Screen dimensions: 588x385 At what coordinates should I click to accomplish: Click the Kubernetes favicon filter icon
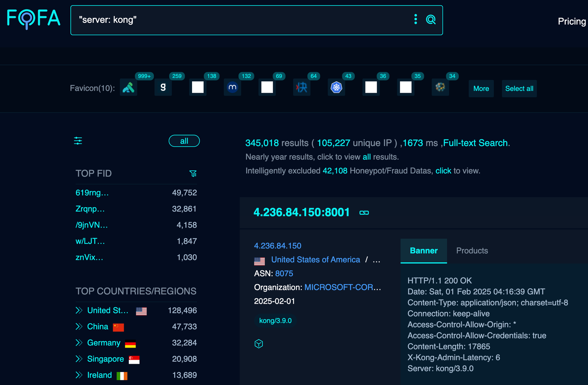(x=336, y=87)
